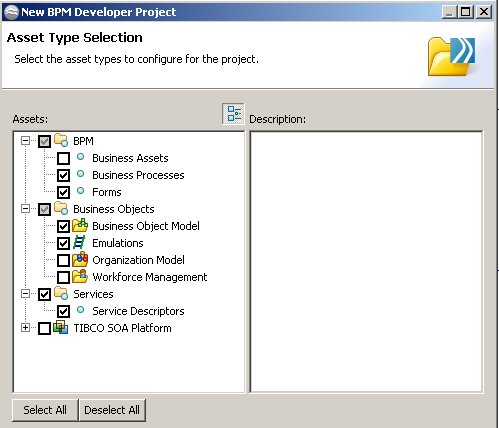
Task: Click the title bar application icon
Action: tap(11, 12)
